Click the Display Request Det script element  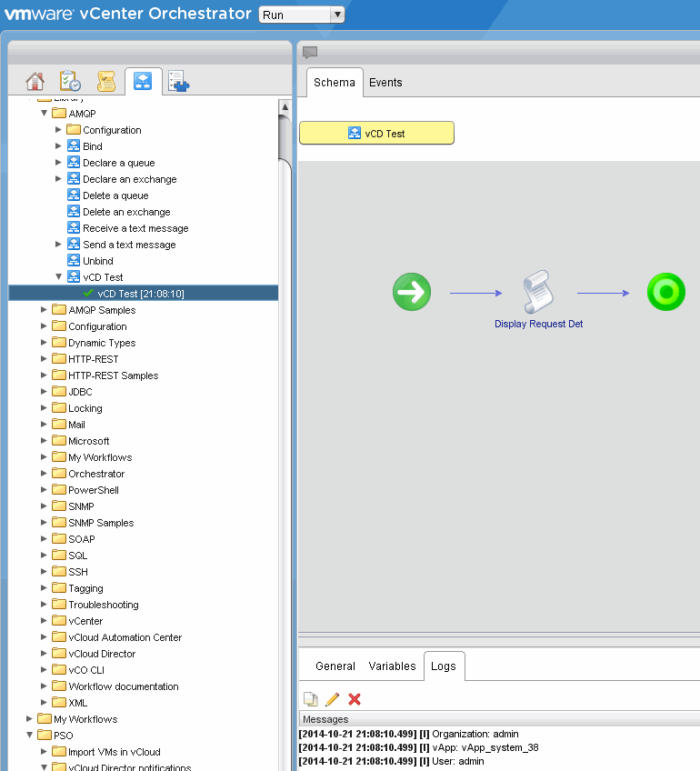pos(538,300)
